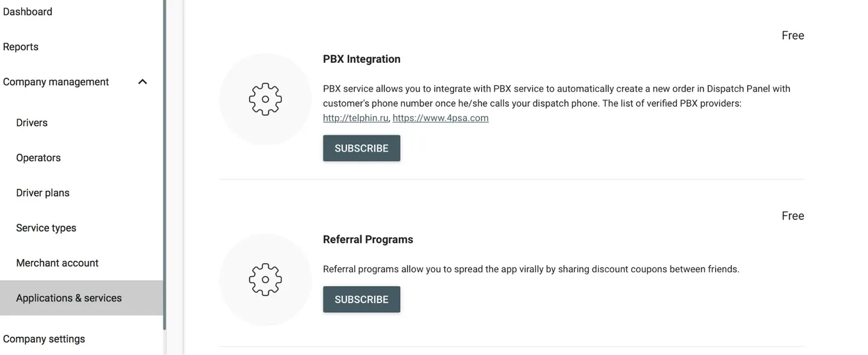
Task: Click the Referral Programs heading
Action: (x=368, y=240)
